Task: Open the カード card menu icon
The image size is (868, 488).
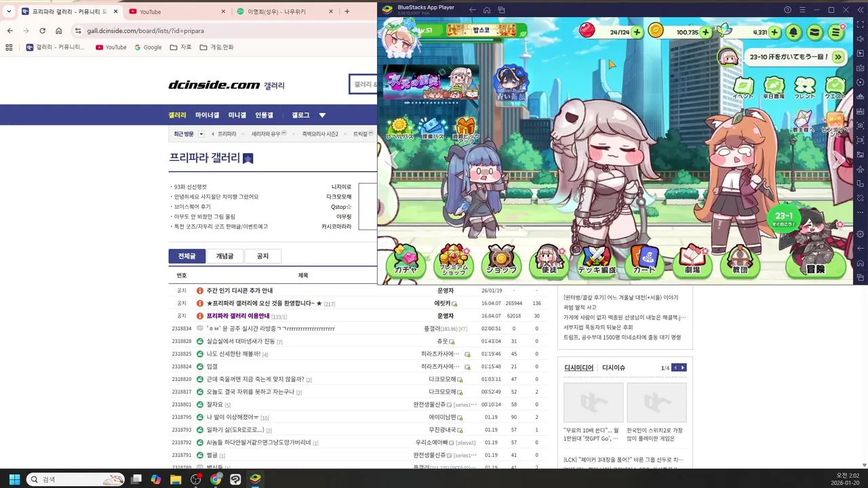Action: 644,261
